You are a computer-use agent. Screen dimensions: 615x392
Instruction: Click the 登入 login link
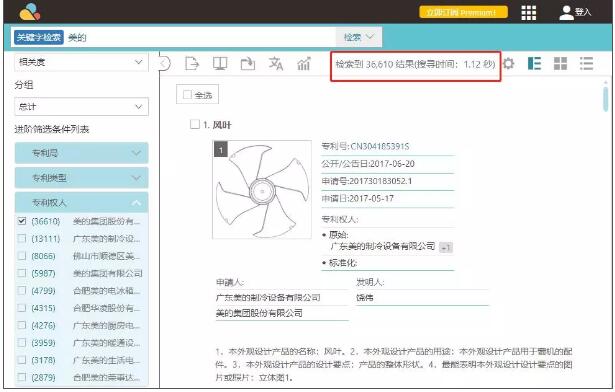575,13
